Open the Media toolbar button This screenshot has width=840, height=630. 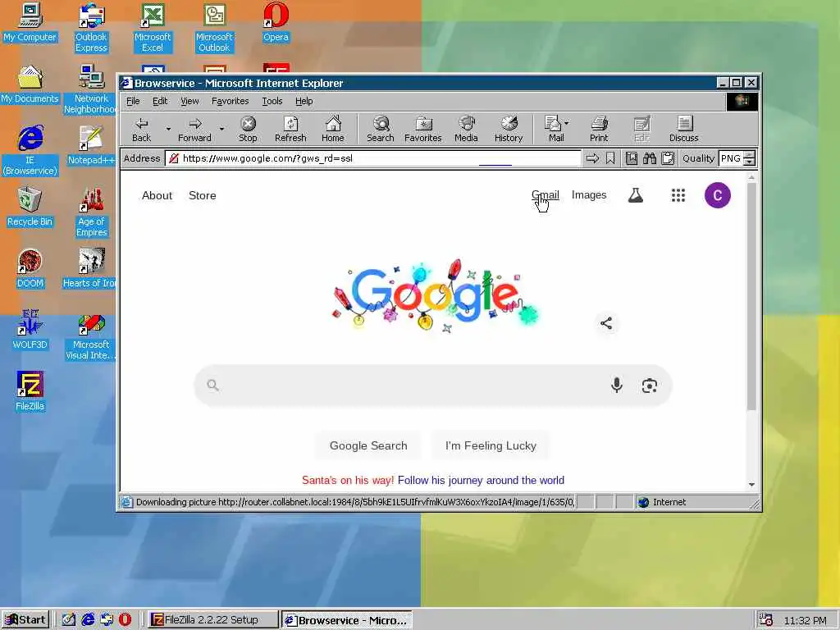(x=466, y=130)
